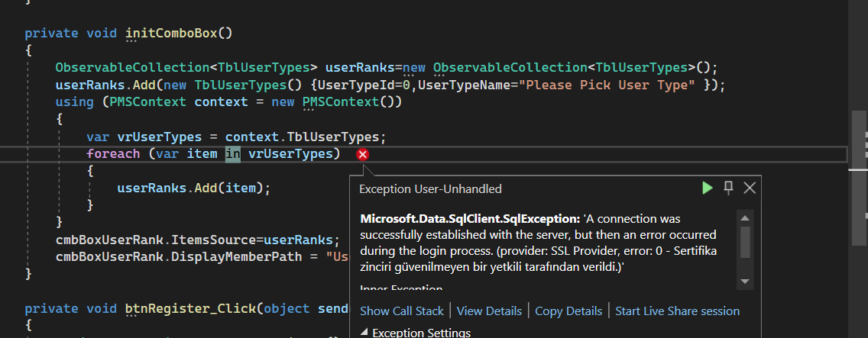Click Inner Exception text in popup
Image resolution: width=868 pixels, height=338 pixels.
click(x=401, y=288)
